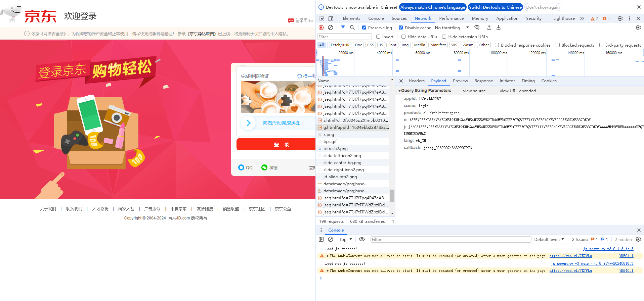Expand first AudioContext warning message
The width and height of the screenshot is (644, 301).
click(328, 256)
